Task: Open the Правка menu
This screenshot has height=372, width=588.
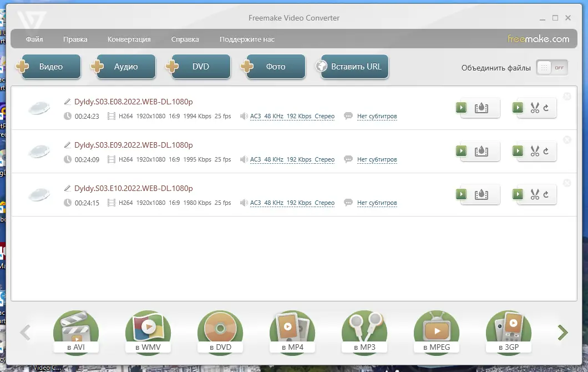Action: [75, 39]
